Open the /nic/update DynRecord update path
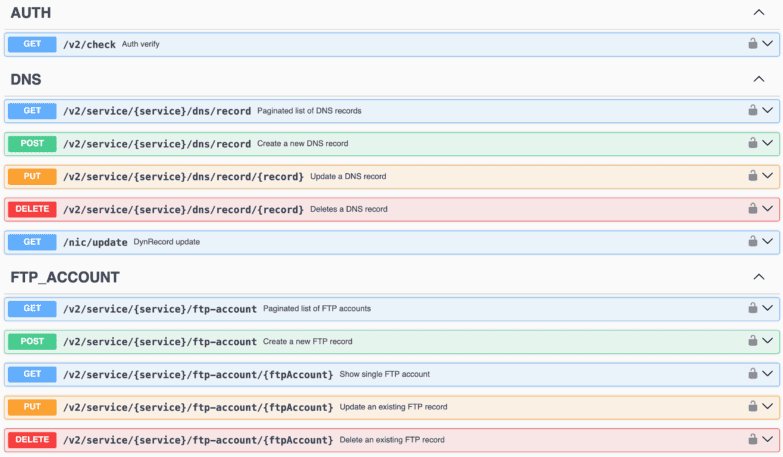 pos(95,242)
